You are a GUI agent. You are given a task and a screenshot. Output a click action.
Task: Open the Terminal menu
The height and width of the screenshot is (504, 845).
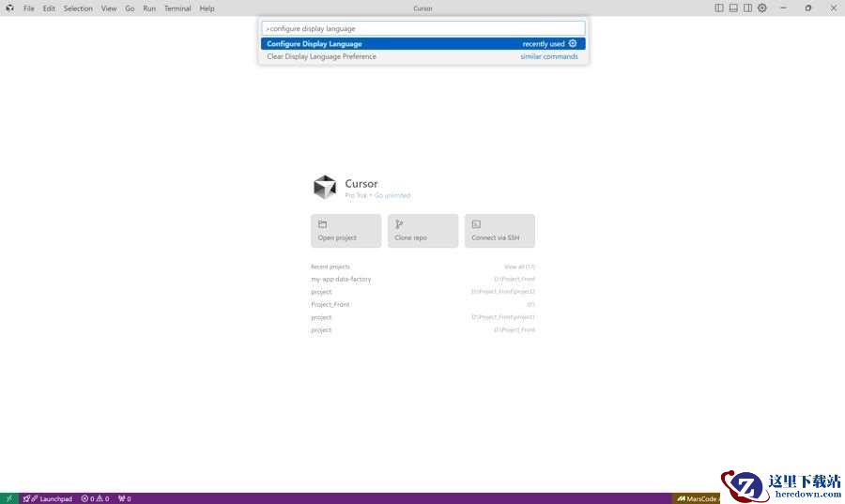177,8
